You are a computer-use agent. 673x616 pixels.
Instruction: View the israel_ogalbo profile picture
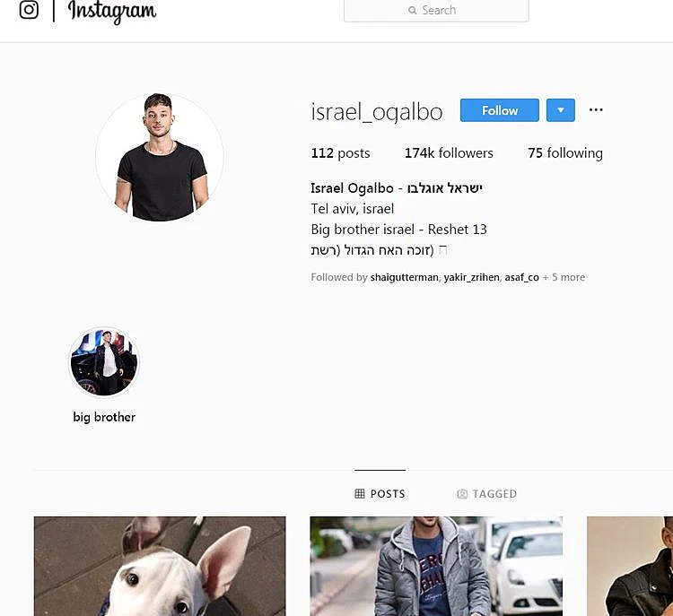pyautogui.click(x=160, y=157)
